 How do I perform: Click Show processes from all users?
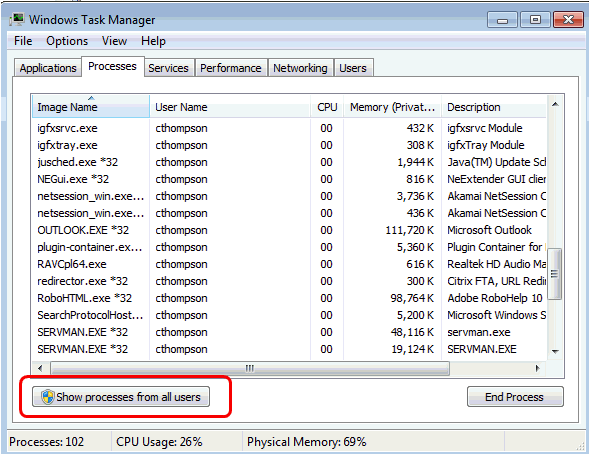point(121,397)
